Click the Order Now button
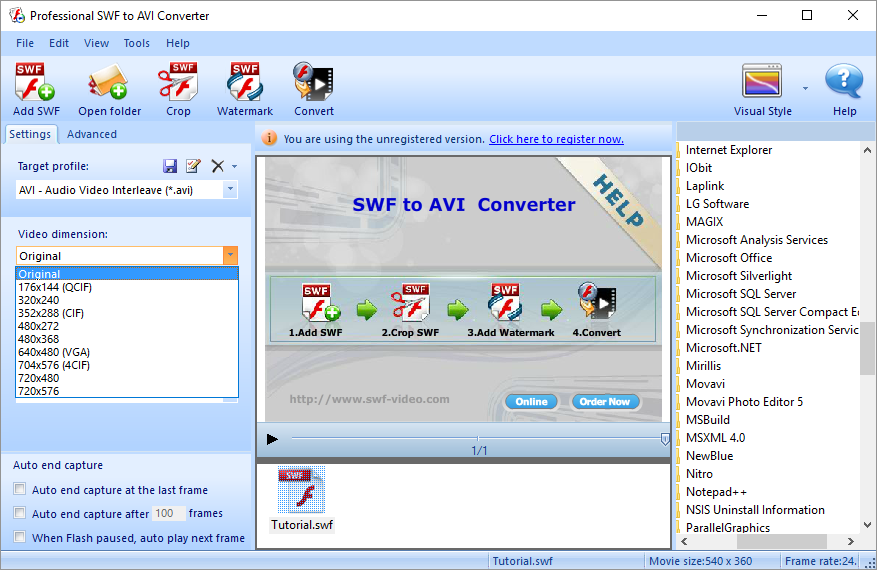877x570 pixels. point(604,402)
